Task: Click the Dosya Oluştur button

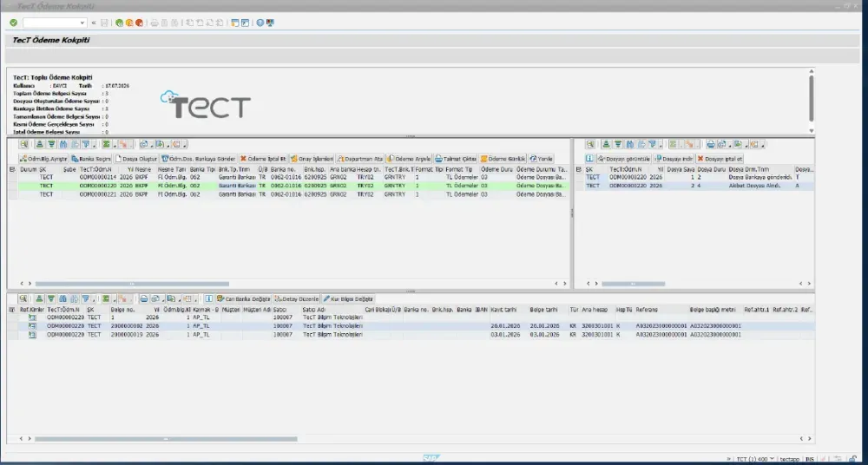Action: pyautogui.click(x=136, y=158)
